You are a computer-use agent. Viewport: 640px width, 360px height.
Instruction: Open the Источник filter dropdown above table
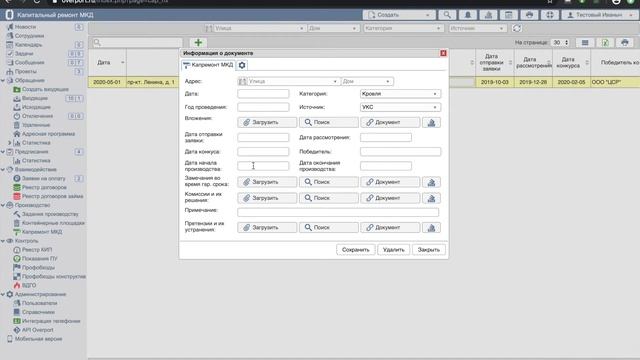point(478,28)
